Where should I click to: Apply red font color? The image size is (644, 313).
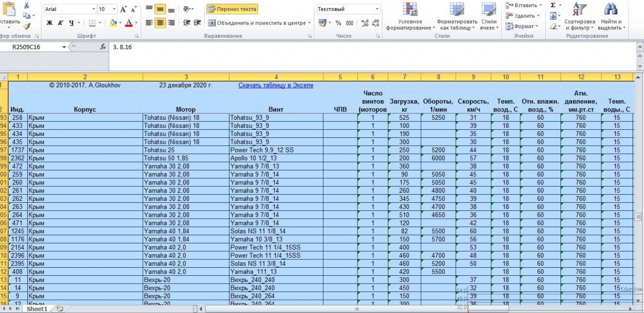129,23
